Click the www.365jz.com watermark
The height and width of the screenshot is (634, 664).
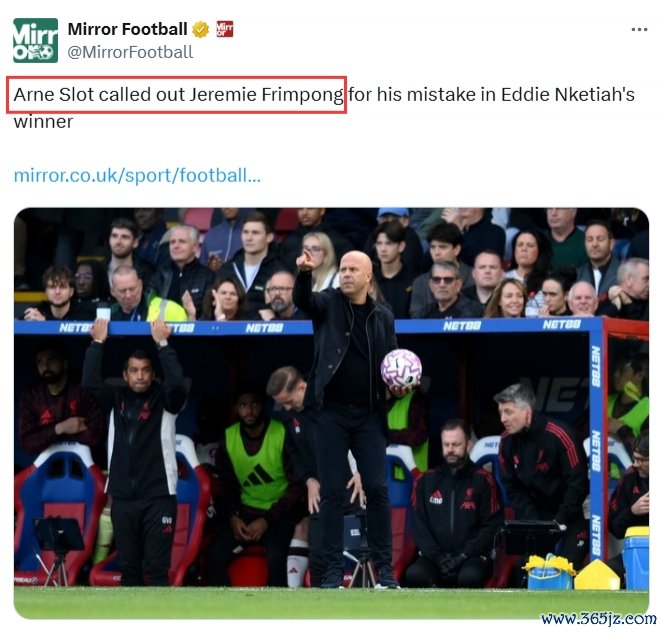click(x=598, y=619)
